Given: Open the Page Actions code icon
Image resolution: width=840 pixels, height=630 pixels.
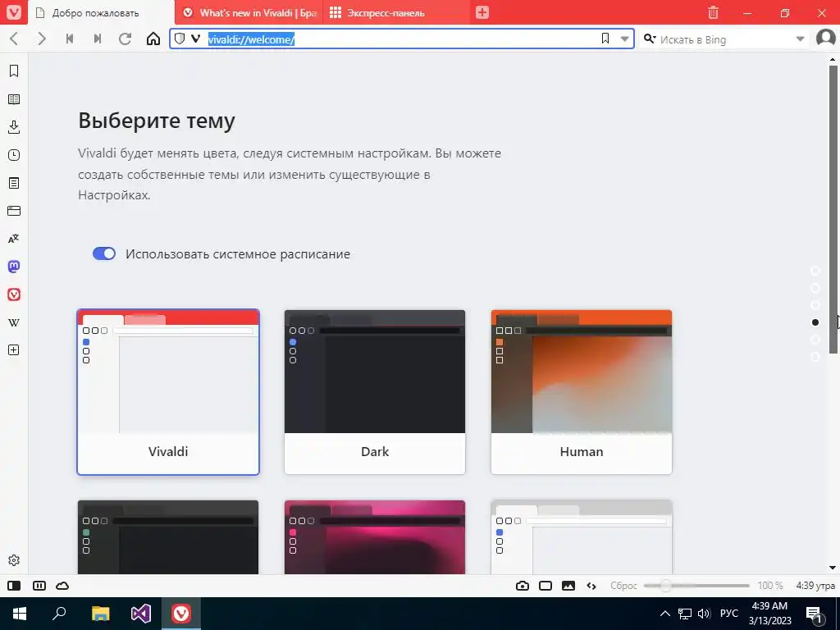Looking at the screenshot, I should pos(591,586).
